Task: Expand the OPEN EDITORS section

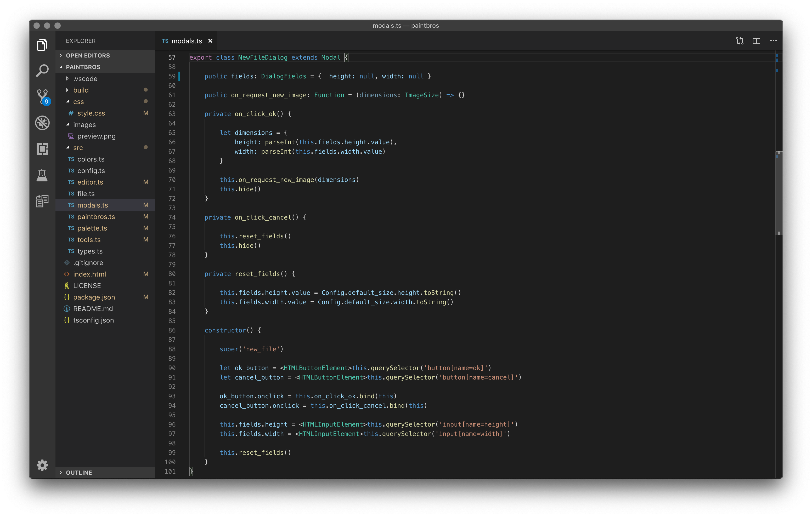Action: coord(88,55)
